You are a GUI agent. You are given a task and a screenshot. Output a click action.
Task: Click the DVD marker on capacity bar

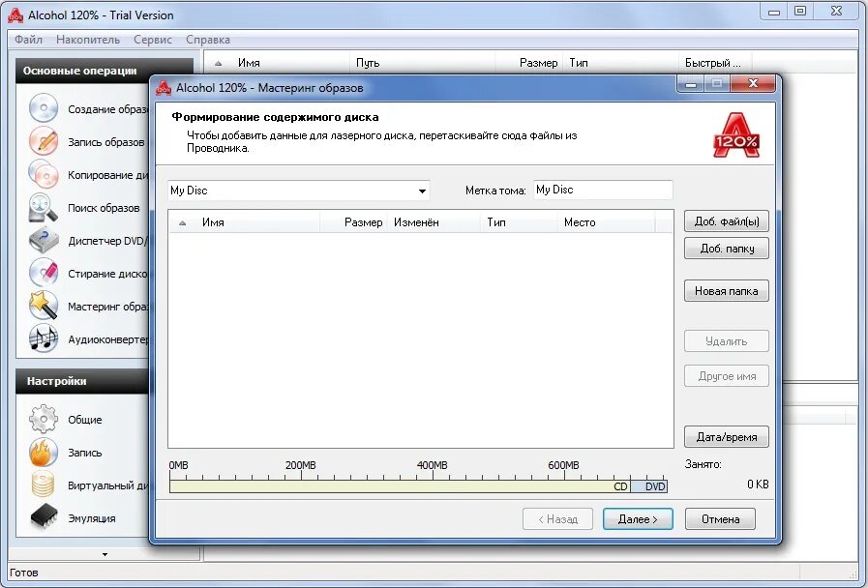655,486
